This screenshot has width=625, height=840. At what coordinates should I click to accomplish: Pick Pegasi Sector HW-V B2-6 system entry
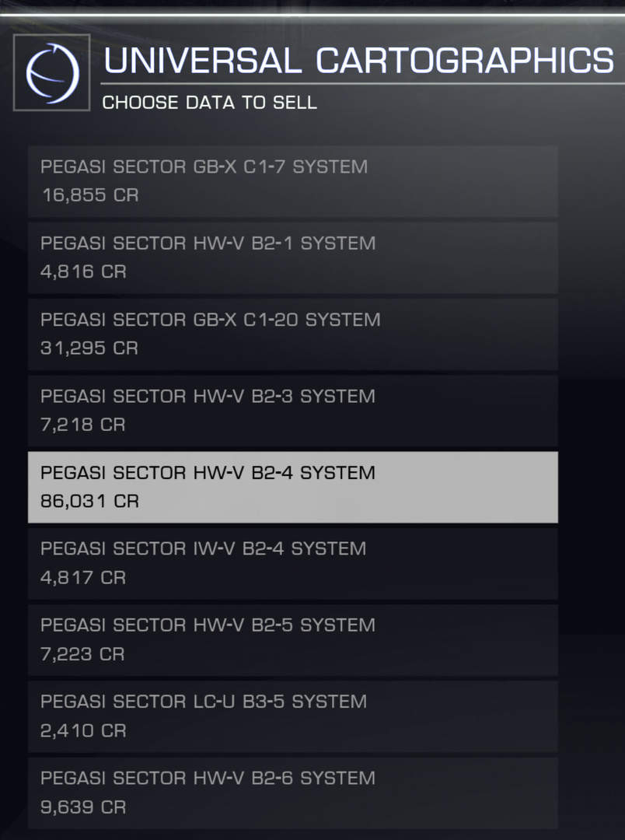coord(293,793)
